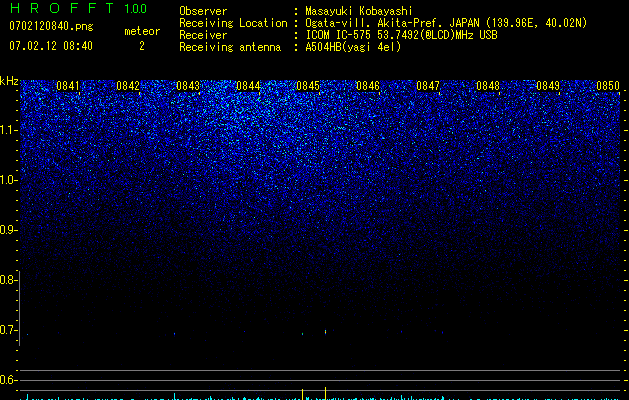Click the 0848 time axis marker
The height and width of the screenshot is (400, 629).
tap(488, 86)
